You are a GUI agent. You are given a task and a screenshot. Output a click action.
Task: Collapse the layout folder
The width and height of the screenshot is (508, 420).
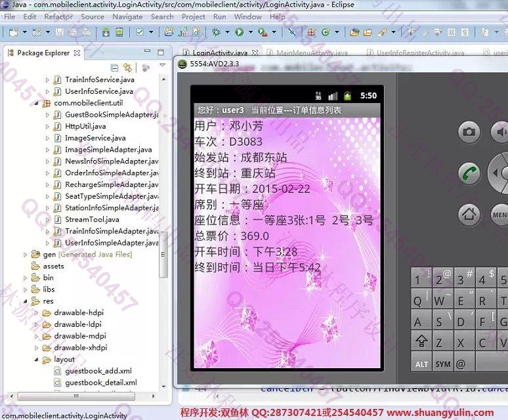tap(36, 360)
